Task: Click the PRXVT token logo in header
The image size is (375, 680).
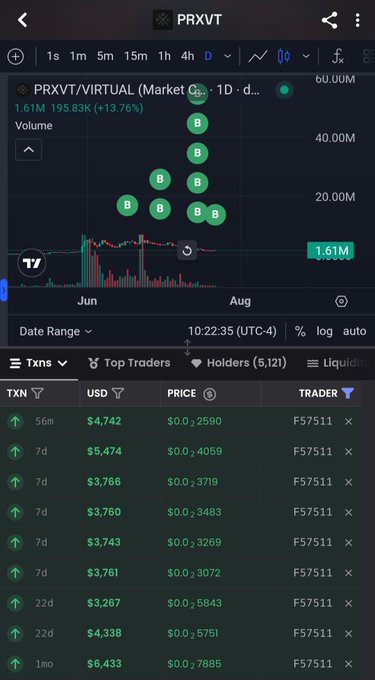Action: coord(163,20)
